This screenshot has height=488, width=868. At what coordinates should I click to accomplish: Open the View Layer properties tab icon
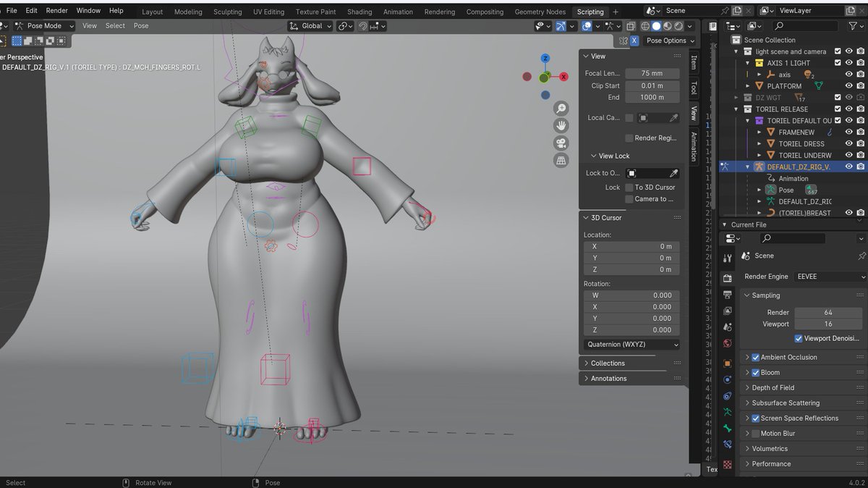click(728, 311)
